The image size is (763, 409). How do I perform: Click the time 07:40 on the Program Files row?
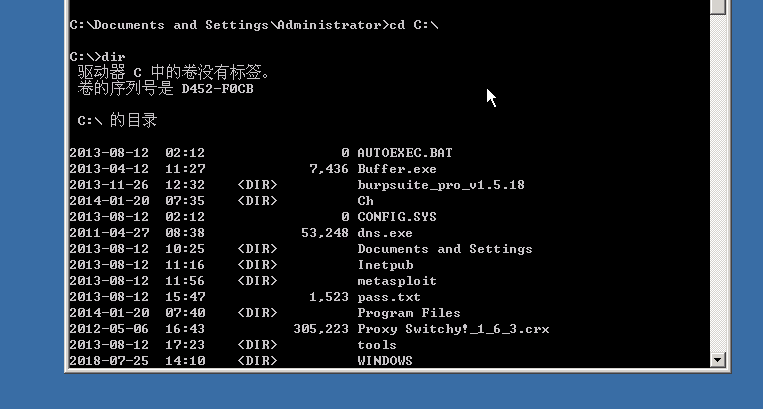coord(185,313)
